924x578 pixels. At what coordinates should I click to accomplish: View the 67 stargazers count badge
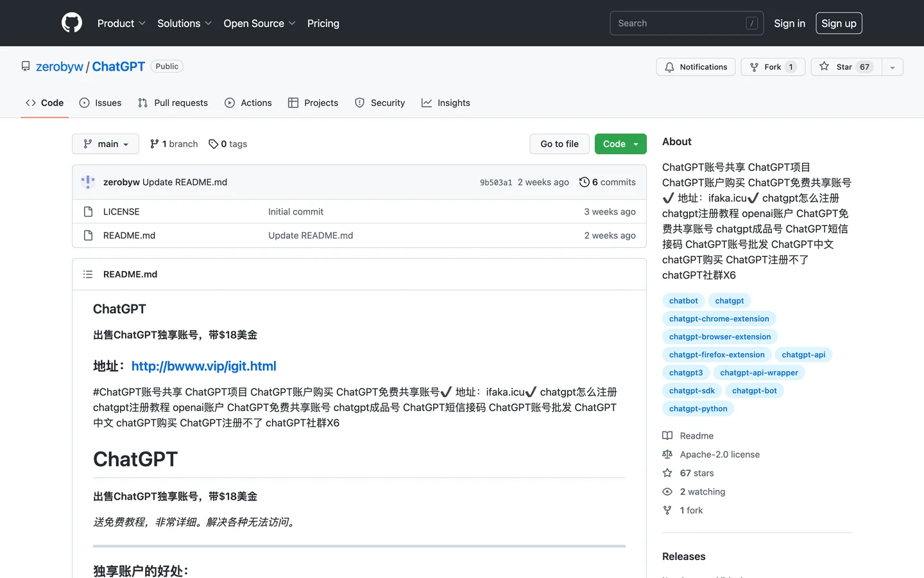click(864, 67)
